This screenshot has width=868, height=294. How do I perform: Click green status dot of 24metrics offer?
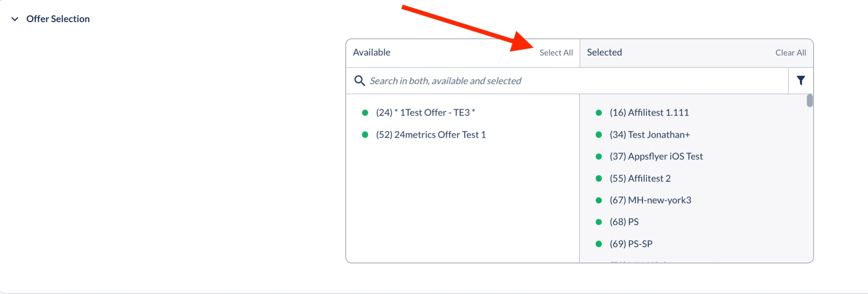click(x=365, y=135)
